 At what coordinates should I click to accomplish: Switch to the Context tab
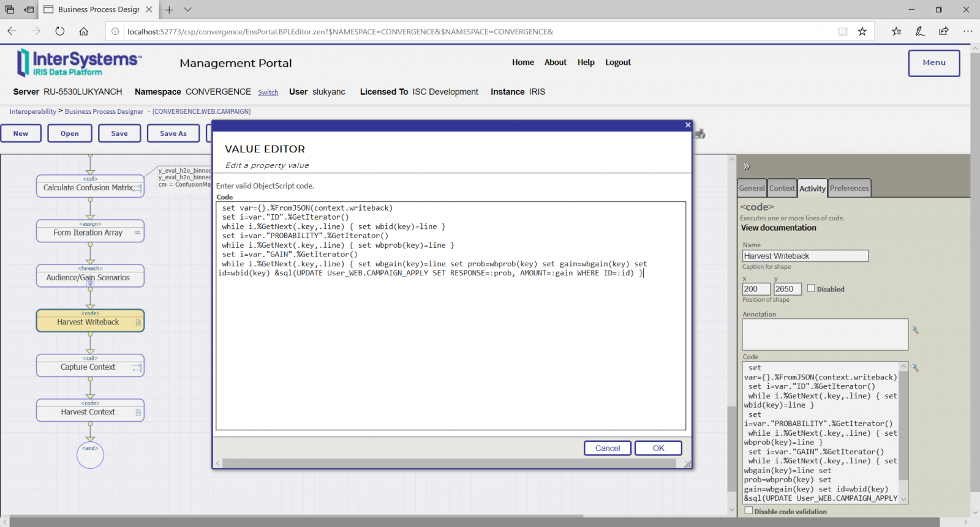click(782, 189)
